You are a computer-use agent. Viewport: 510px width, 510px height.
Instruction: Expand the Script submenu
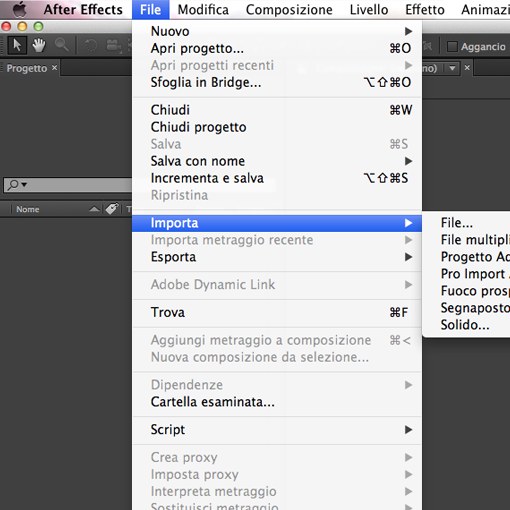point(277,429)
